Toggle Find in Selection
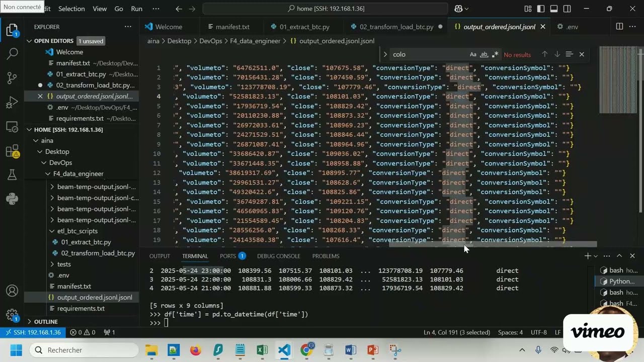This screenshot has height=362, width=644. [x=569, y=54]
